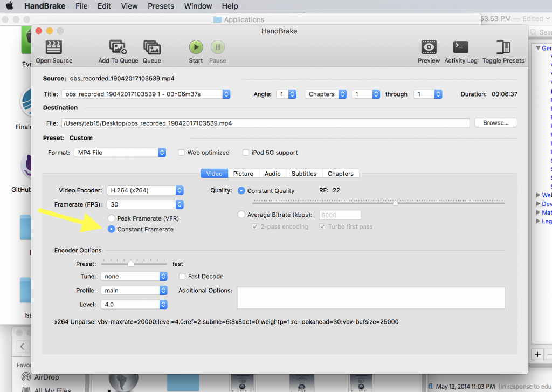The height and width of the screenshot is (392, 552).
Task: Open the Queue window icon
Action: [152, 47]
